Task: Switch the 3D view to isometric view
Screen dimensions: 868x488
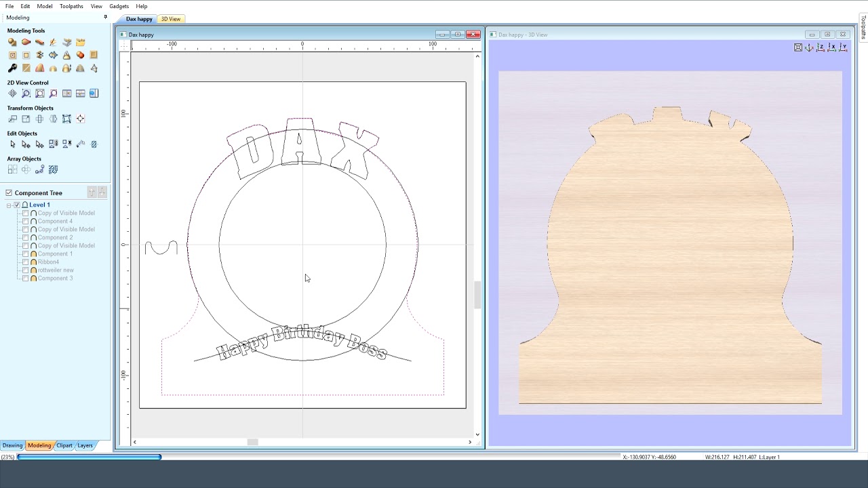Action: point(809,47)
